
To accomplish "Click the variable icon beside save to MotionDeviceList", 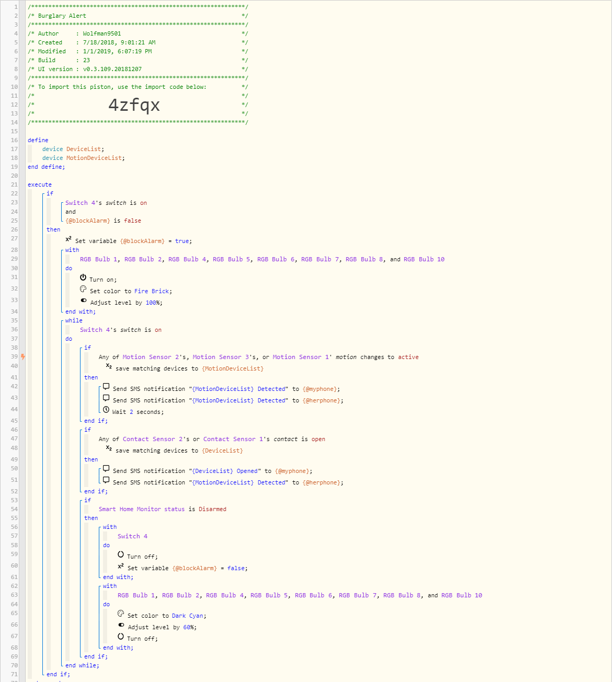I will (x=109, y=366).
